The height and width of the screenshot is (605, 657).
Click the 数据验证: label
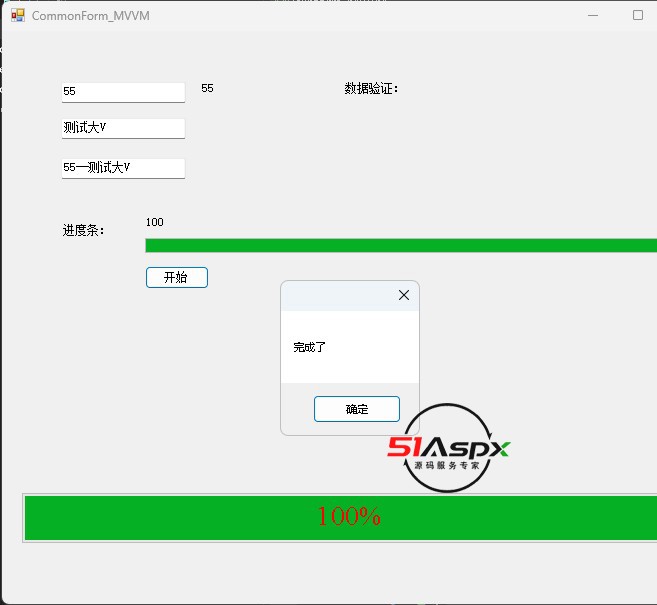pos(371,88)
